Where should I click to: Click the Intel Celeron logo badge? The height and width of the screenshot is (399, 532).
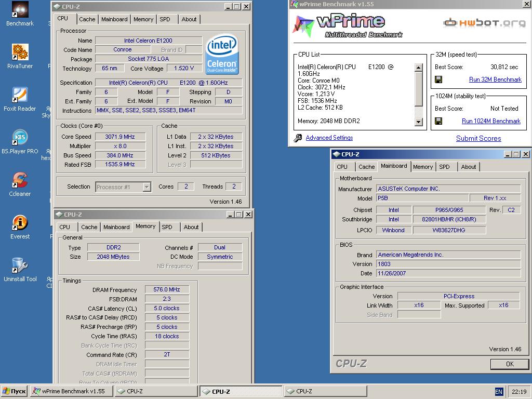(222, 54)
